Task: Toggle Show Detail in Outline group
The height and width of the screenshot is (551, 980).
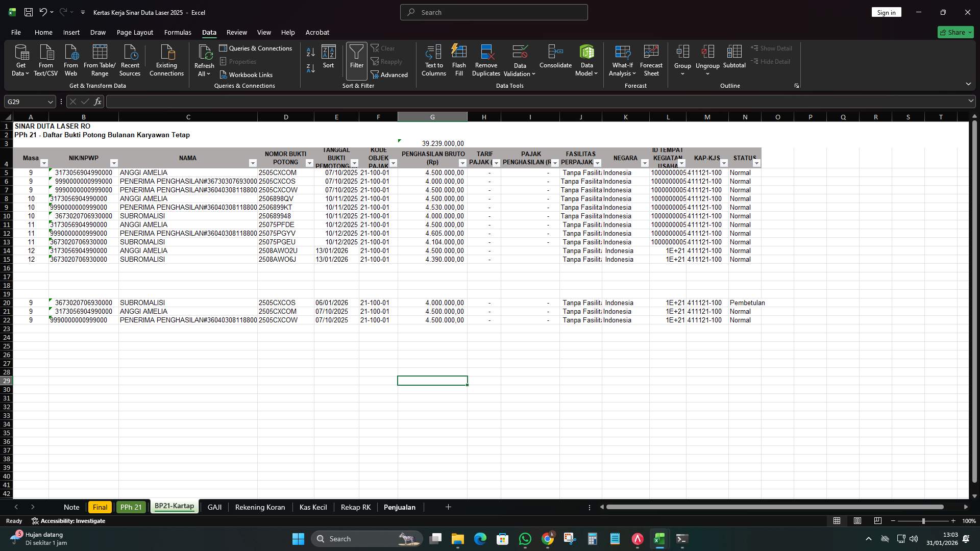Action: 772,48
